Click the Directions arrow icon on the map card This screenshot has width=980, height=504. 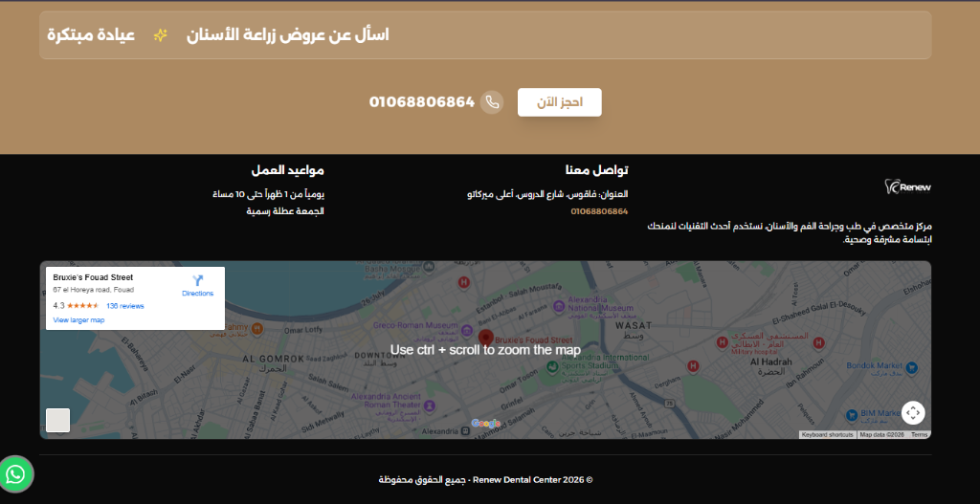(198, 280)
